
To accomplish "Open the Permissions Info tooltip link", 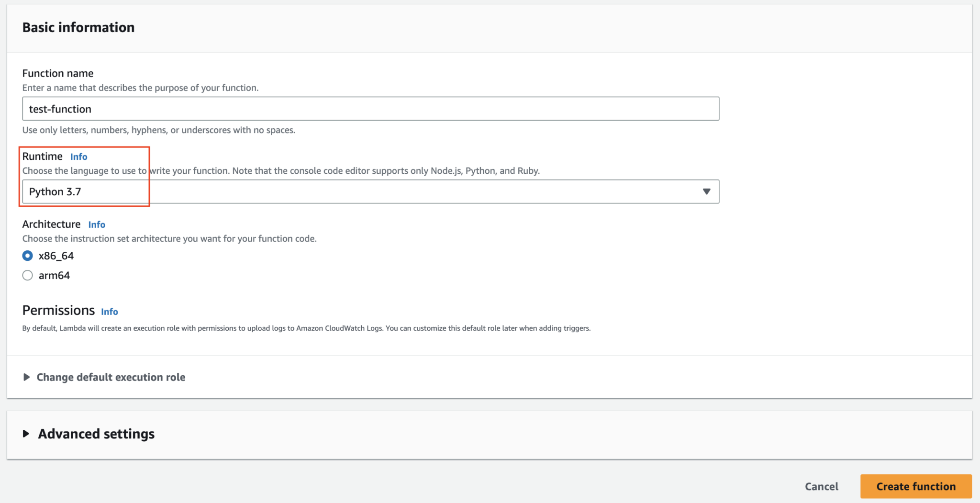I will click(109, 312).
